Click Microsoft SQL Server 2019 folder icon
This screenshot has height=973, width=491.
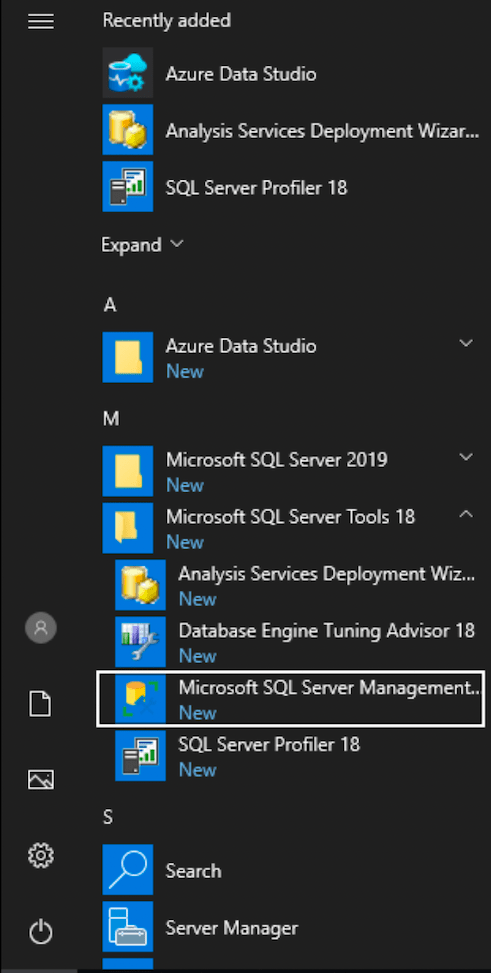pyautogui.click(x=128, y=471)
